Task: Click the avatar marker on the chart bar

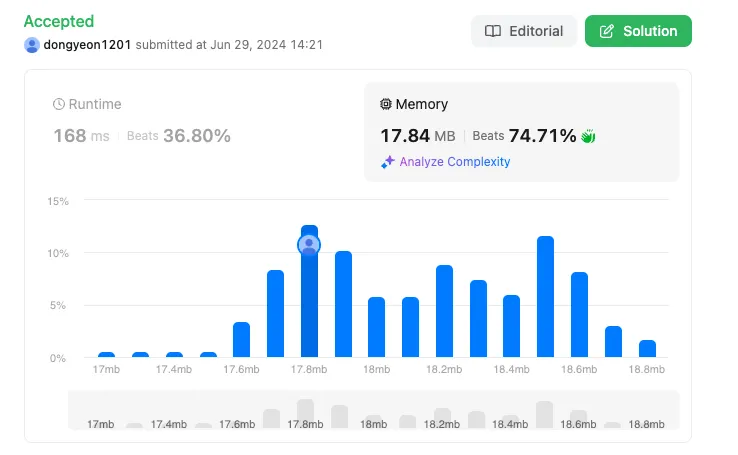Action: (309, 245)
